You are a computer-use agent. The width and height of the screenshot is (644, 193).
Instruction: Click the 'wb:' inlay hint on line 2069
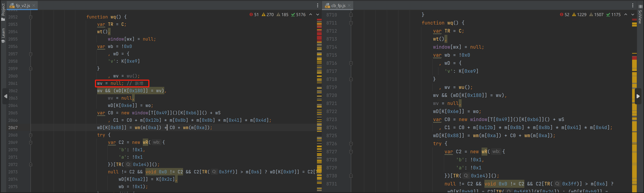click(x=156, y=142)
